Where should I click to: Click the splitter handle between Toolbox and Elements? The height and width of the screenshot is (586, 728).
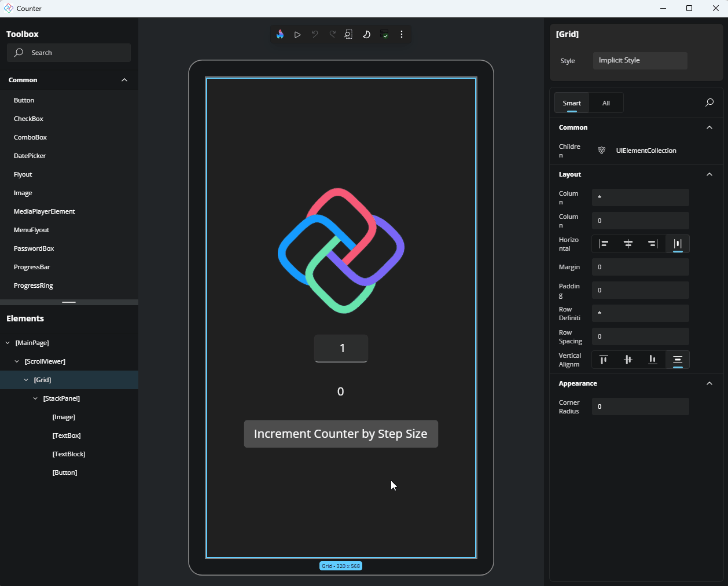click(69, 302)
